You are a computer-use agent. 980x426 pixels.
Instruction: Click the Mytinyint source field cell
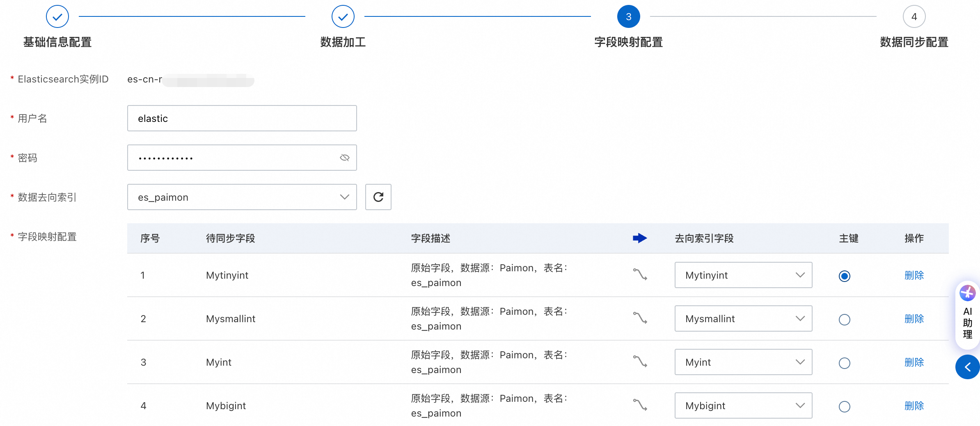coord(227,275)
